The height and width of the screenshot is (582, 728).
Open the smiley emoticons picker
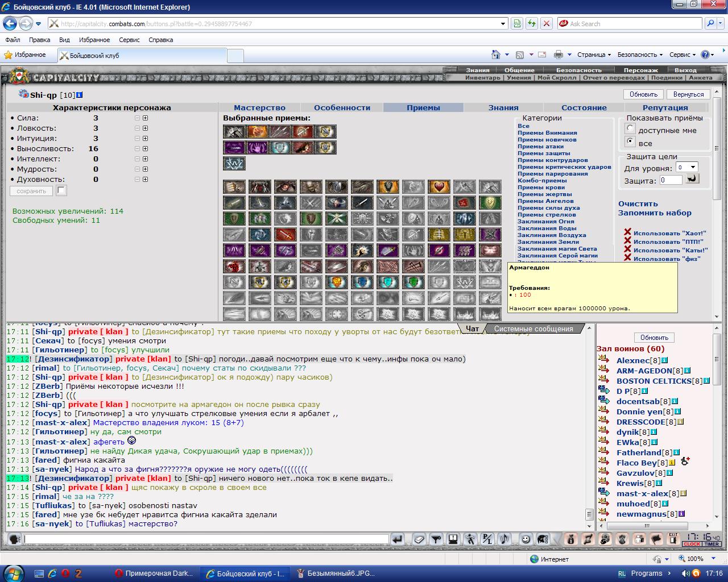[526, 539]
